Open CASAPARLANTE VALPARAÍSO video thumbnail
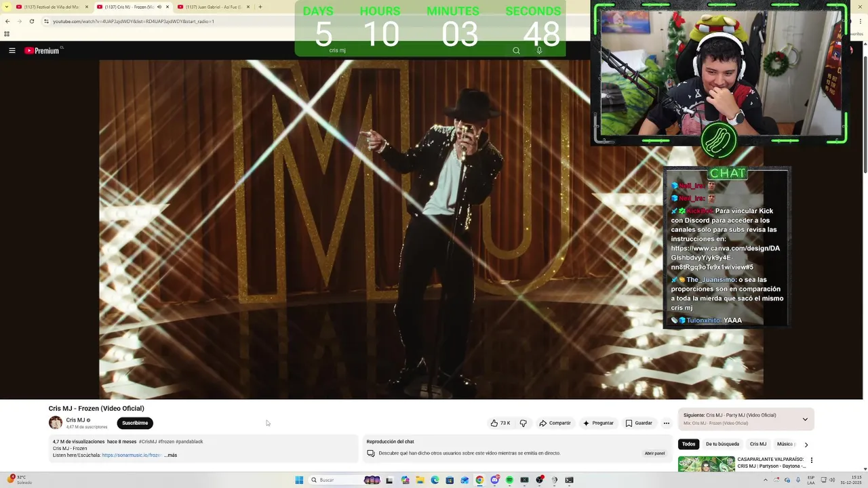 pos(706,464)
